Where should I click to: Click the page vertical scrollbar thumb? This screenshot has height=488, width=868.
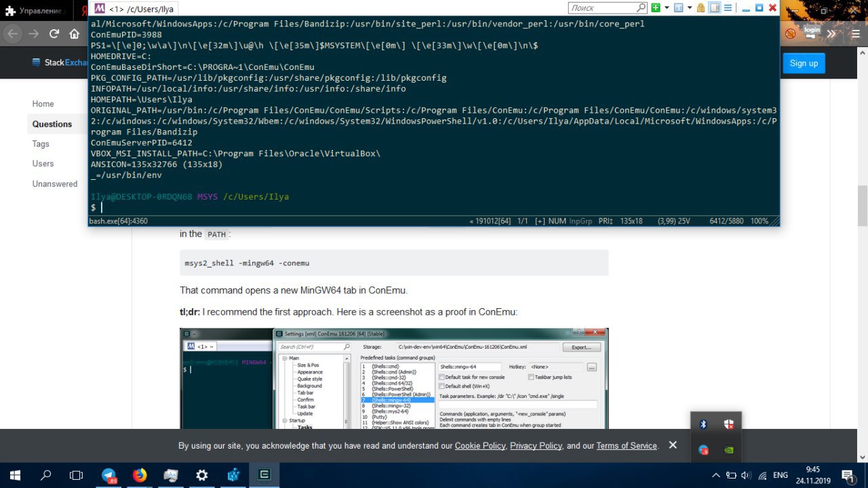click(863, 206)
